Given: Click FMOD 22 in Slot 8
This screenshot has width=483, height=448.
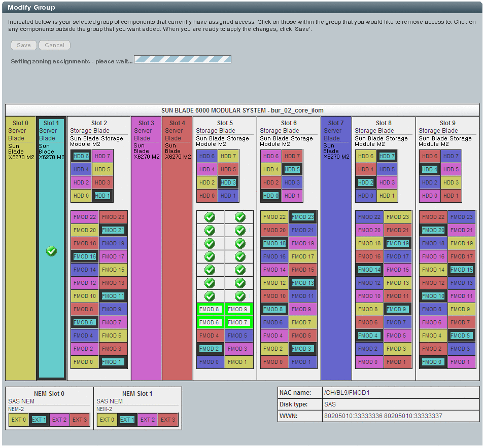Looking at the screenshot, I should click(x=369, y=217).
